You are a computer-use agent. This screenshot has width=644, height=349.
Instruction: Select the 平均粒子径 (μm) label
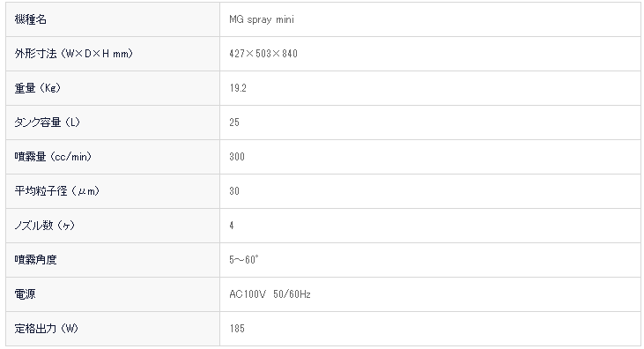point(56,191)
